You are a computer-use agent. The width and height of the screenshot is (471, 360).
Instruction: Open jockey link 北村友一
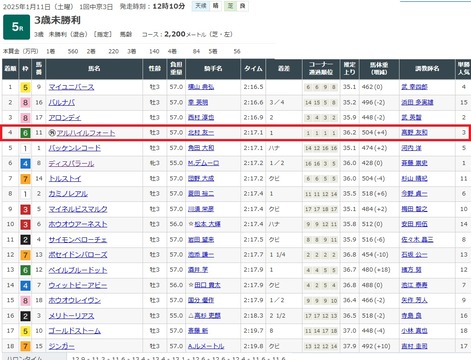[x=201, y=133]
